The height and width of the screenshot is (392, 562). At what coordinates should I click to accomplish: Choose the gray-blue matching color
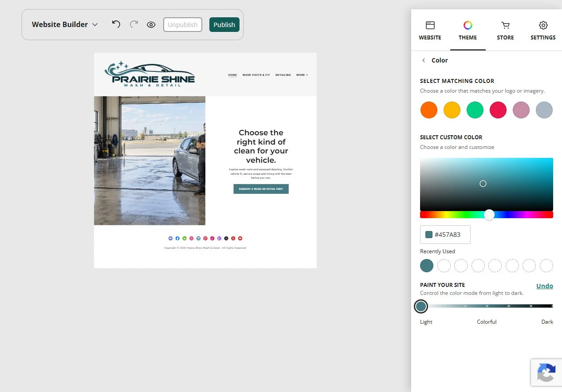544,110
